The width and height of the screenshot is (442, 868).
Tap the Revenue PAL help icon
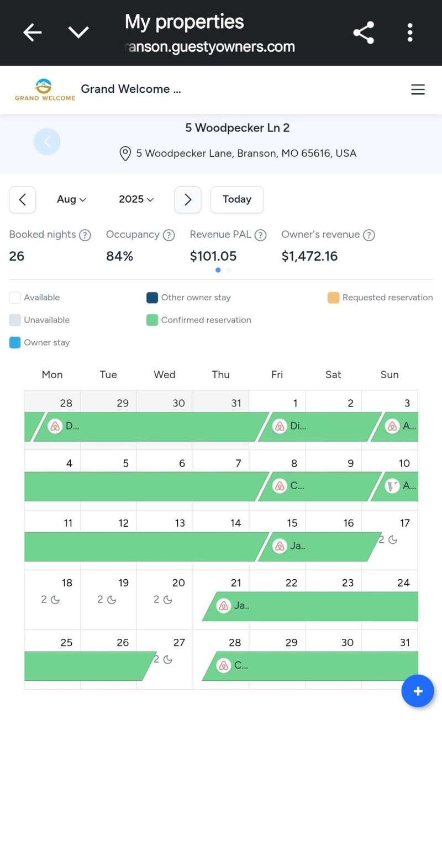(261, 235)
